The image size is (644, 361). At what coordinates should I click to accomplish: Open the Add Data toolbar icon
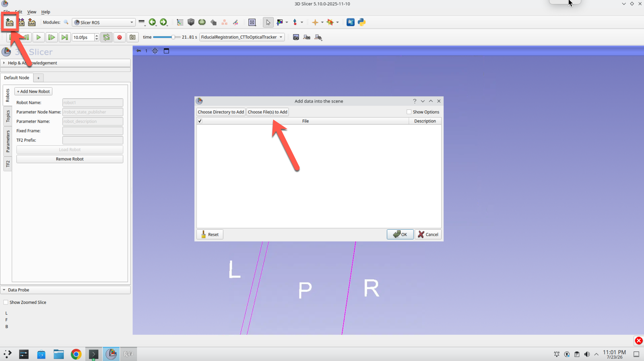point(9,23)
